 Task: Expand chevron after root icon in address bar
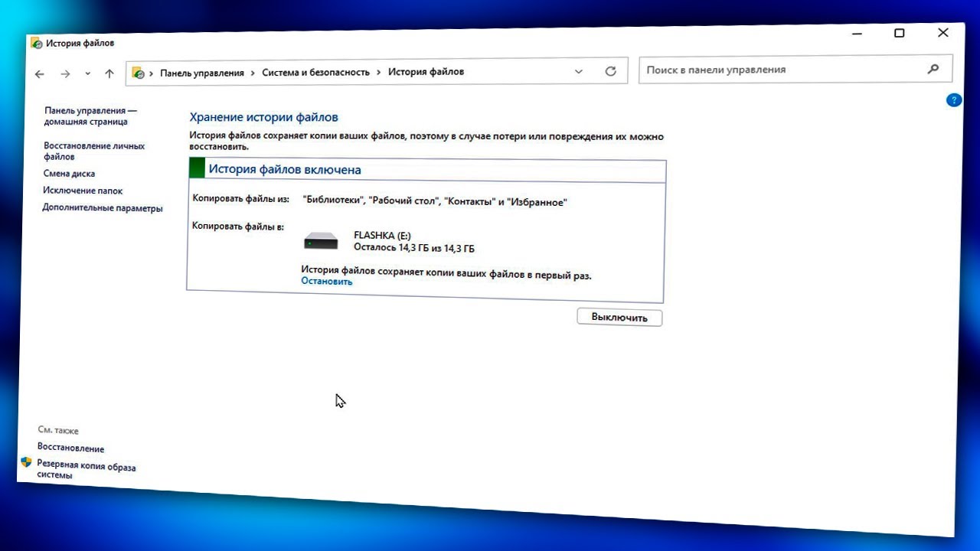click(152, 73)
